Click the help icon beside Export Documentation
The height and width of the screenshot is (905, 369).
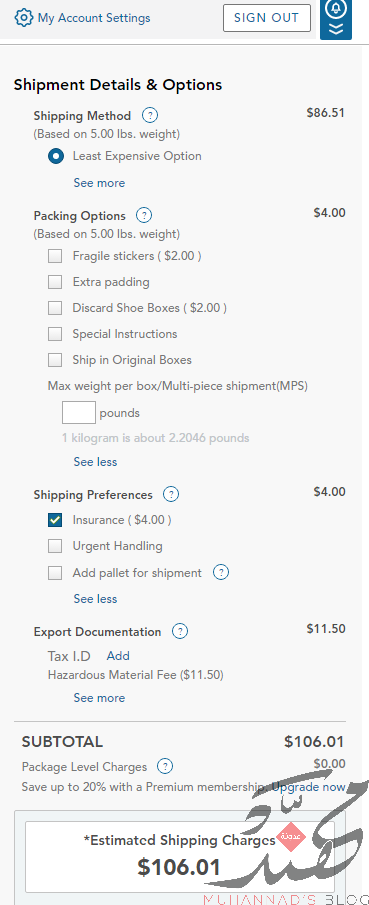pyautogui.click(x=180, y=631)
